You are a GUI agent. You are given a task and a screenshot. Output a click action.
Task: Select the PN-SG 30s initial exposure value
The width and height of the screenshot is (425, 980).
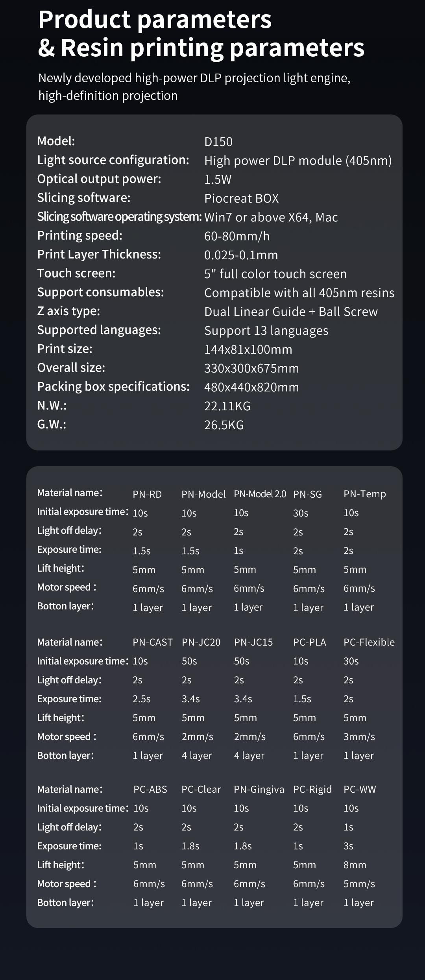point(301,513)
